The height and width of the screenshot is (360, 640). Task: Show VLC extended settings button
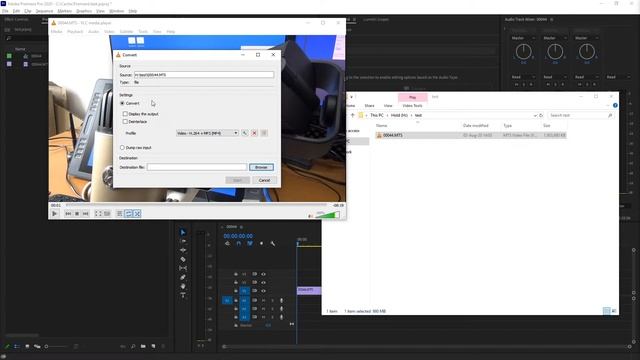[107, 213]
